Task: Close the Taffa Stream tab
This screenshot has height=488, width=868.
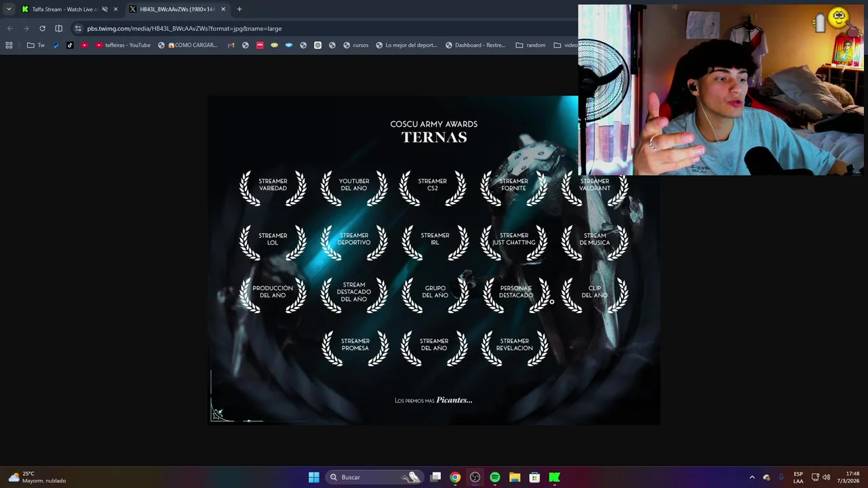Action: 116,9
